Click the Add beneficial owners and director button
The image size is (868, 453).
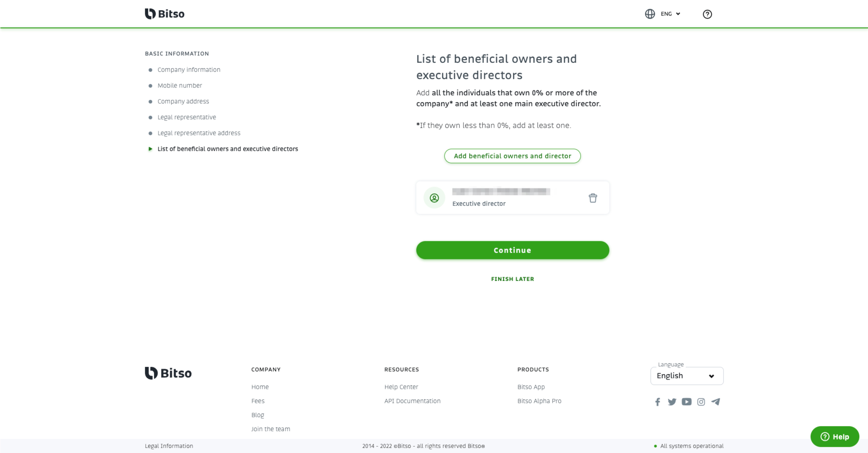tap(512, 156)
